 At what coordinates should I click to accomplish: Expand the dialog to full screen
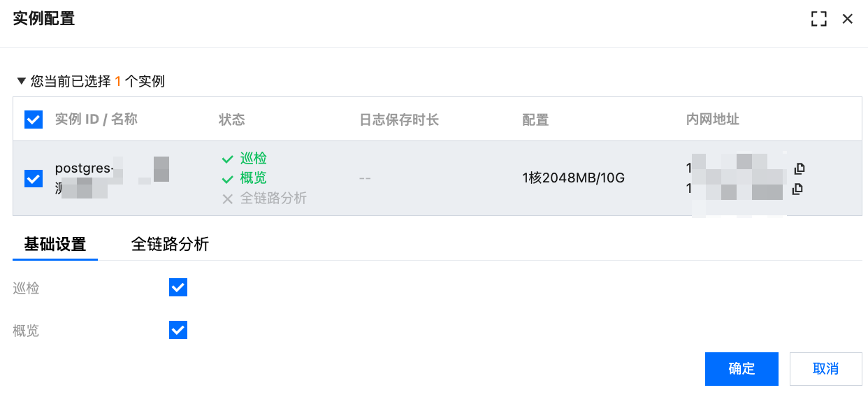[x=818, y=19]
